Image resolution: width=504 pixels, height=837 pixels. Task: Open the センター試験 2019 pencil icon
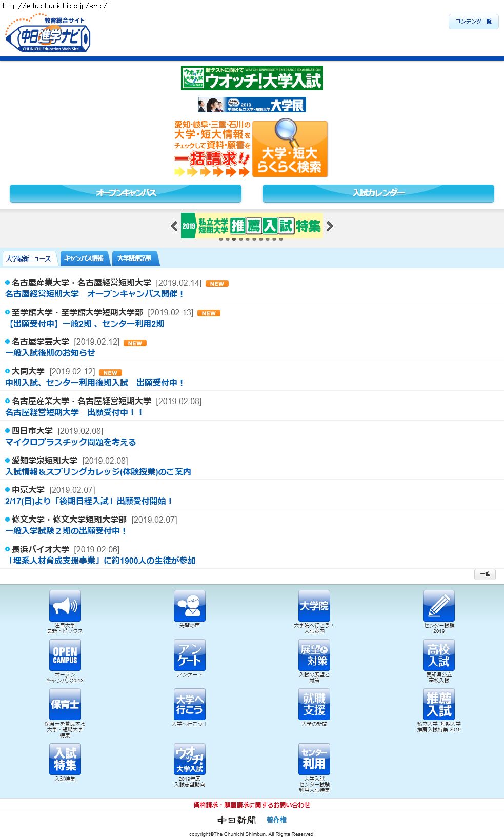(x=438, y=606)
